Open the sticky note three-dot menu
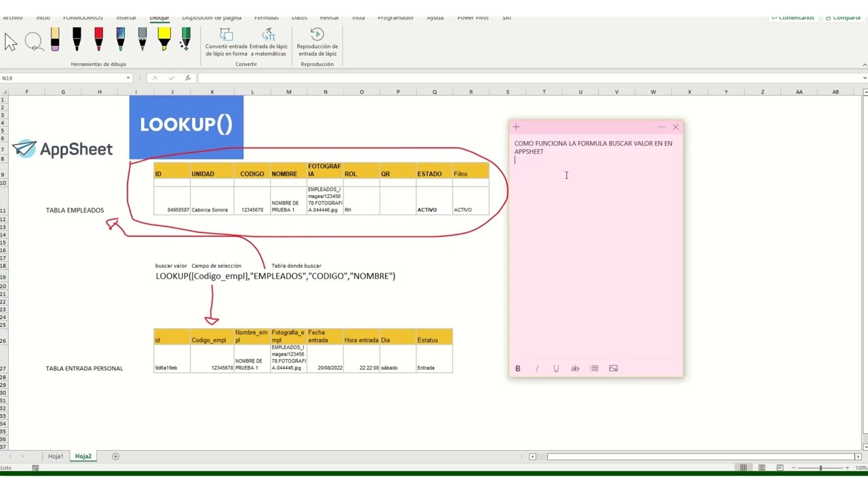Image resolution: width=868 pixels, height=488 pixels. (x=660, y=127)
